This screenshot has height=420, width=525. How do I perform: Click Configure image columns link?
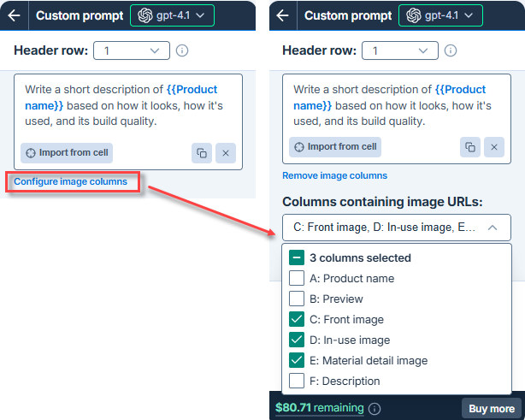(x=70, y=181)
